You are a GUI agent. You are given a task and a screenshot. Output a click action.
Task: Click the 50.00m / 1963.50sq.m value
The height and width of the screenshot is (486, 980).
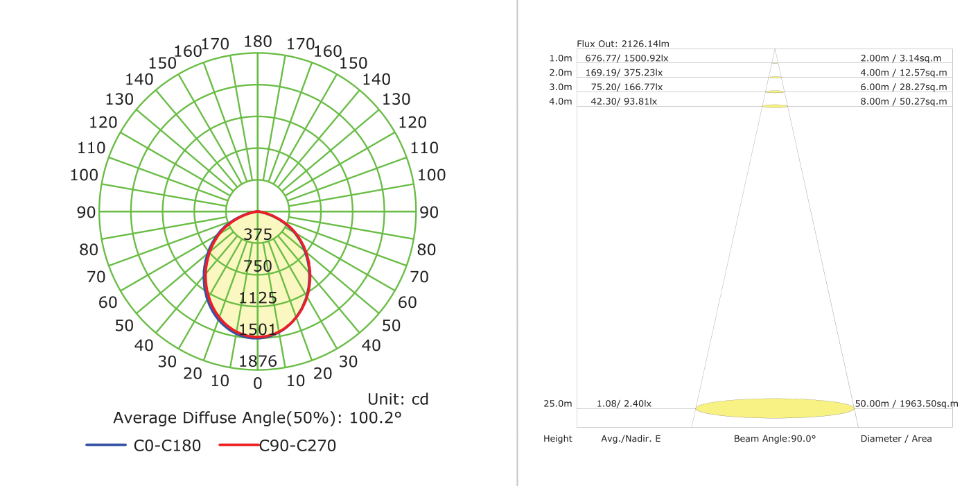coord(907,403)
